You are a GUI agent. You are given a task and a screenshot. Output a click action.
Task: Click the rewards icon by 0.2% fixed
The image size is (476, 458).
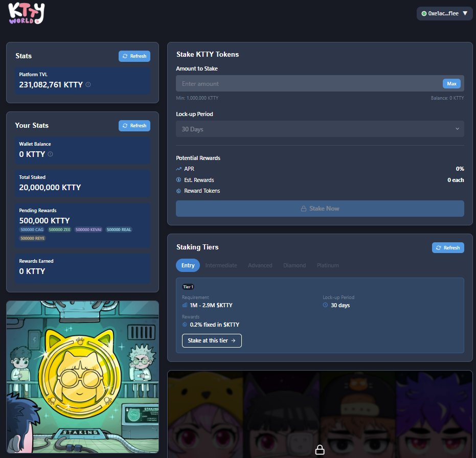pyautogui.click(x=185, y=325)
